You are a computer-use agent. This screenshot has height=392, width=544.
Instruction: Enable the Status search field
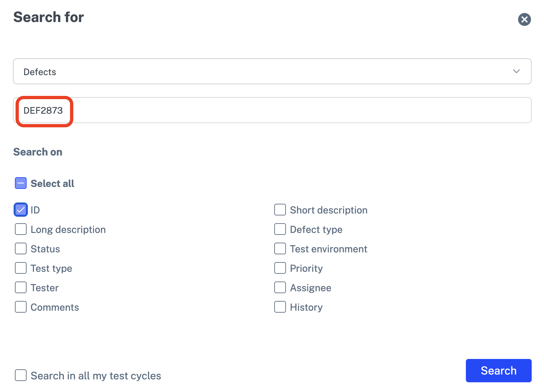pos(21,249)
